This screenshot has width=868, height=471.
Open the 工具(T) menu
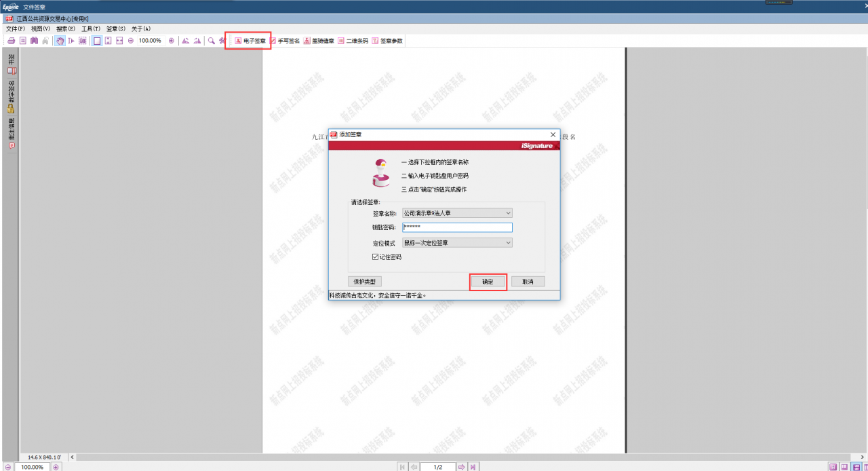point(91,29)
